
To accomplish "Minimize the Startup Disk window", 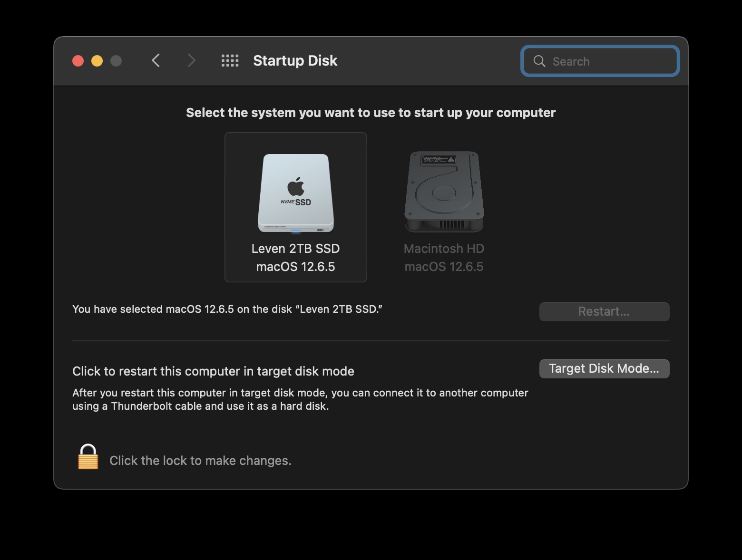I will [97, 61].
